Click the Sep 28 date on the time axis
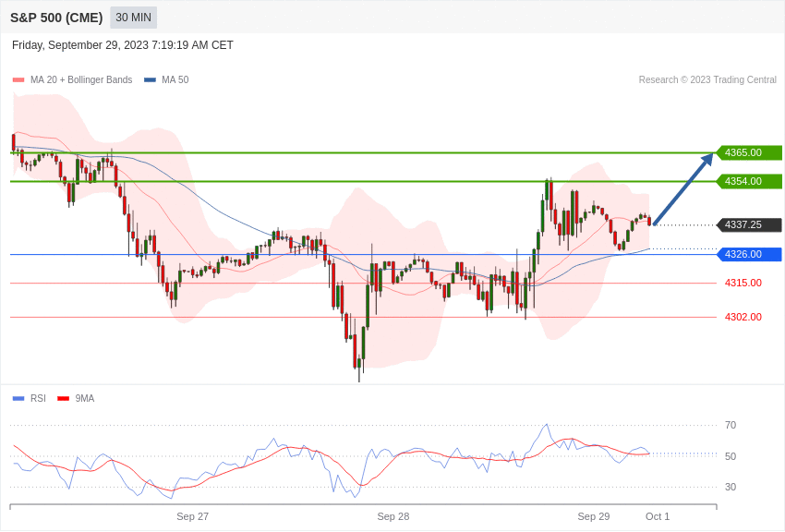The image size is (785, 532). click(x=392, y=516)
